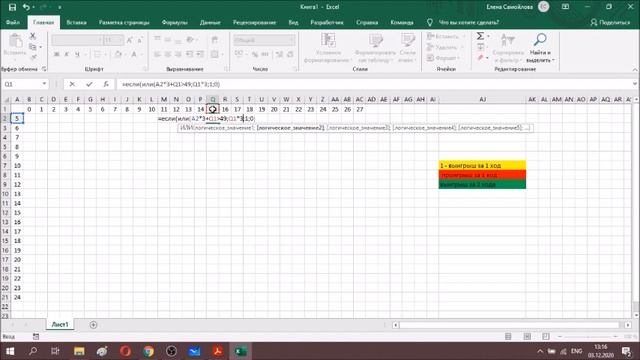Collapse the ribbon with chevron

(x=635, y=70)
